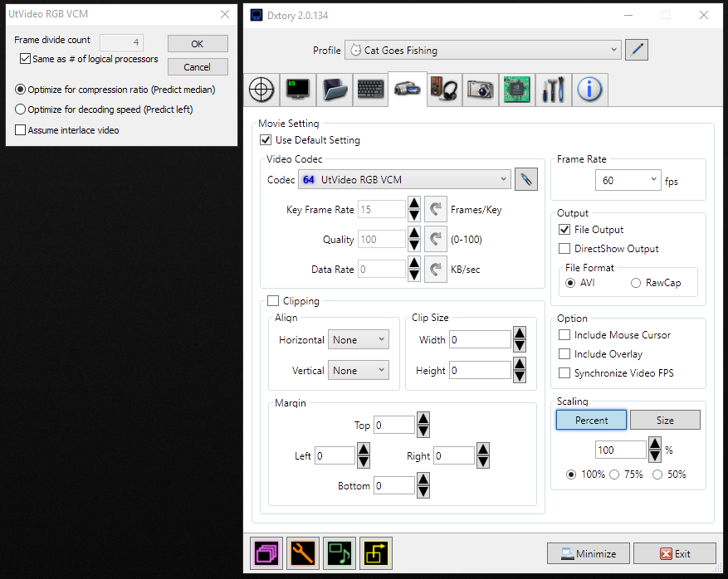This screenshot has height=579, width=728.
Task: Open the Hotkey keyboard tab
Action: (x=370, y=90)
